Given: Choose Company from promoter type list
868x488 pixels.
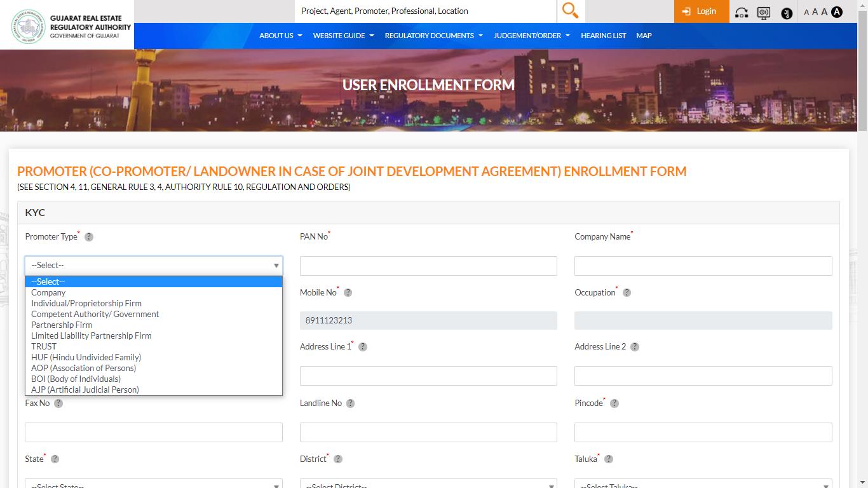Looking at the screenshot, I should 154,293.
